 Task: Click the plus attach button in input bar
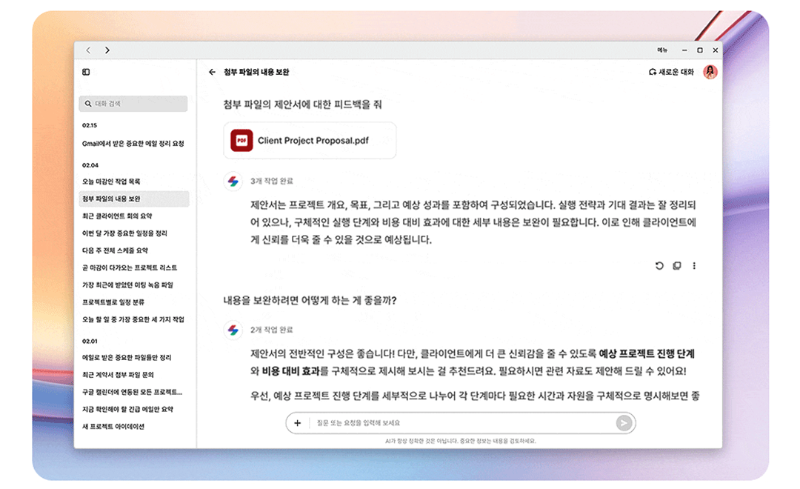click(297, 423)
